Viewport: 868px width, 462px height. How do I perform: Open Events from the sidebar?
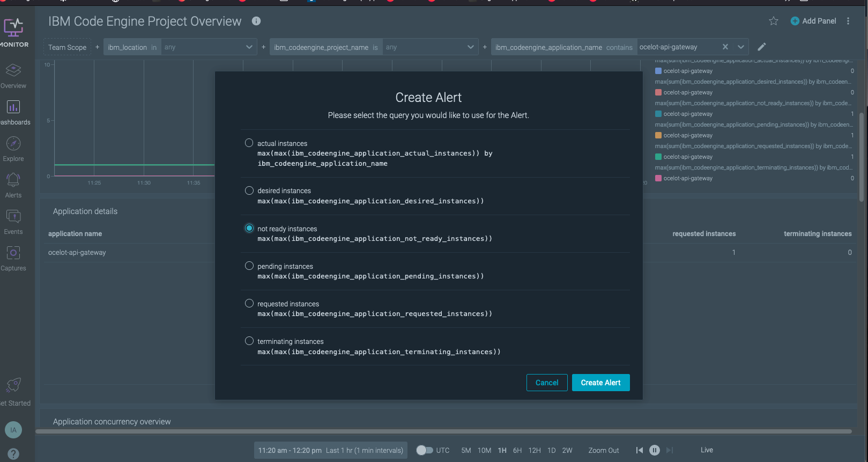point(13,222)
